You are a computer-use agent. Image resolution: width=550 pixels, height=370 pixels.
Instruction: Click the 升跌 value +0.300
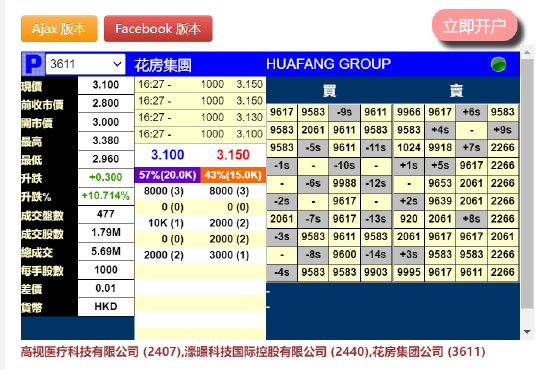click(106, 177)
